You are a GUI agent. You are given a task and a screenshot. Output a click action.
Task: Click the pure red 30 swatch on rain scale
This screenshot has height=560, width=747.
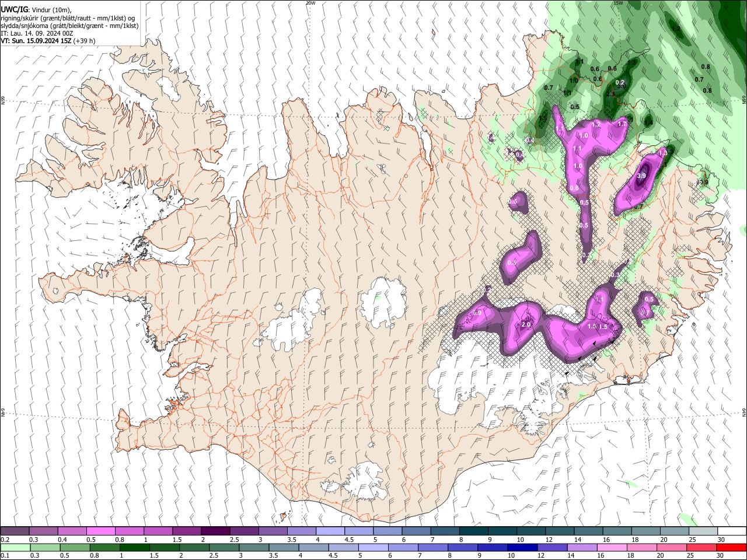pos(732,547)
